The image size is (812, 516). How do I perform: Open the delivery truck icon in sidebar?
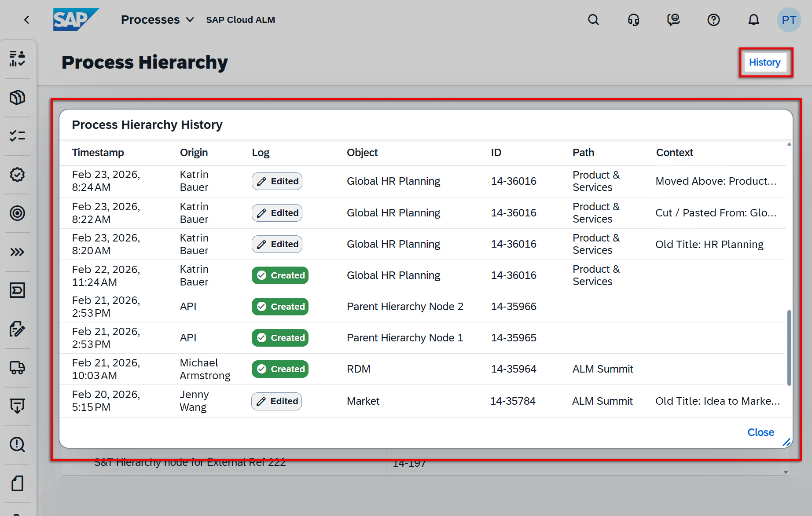pos(18,367)
